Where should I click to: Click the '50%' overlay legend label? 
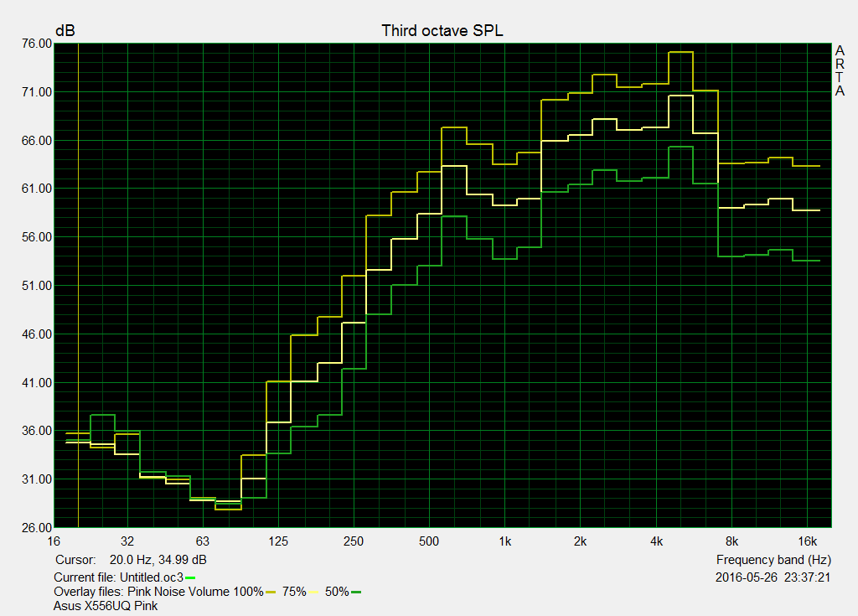click(337, 592)
